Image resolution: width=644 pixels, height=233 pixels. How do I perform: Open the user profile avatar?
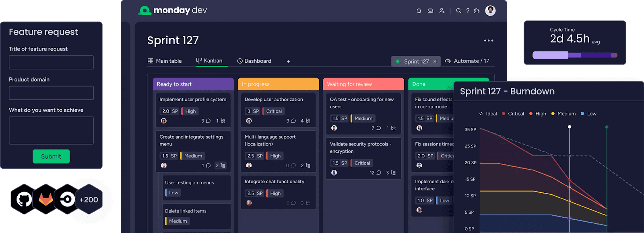490,10
